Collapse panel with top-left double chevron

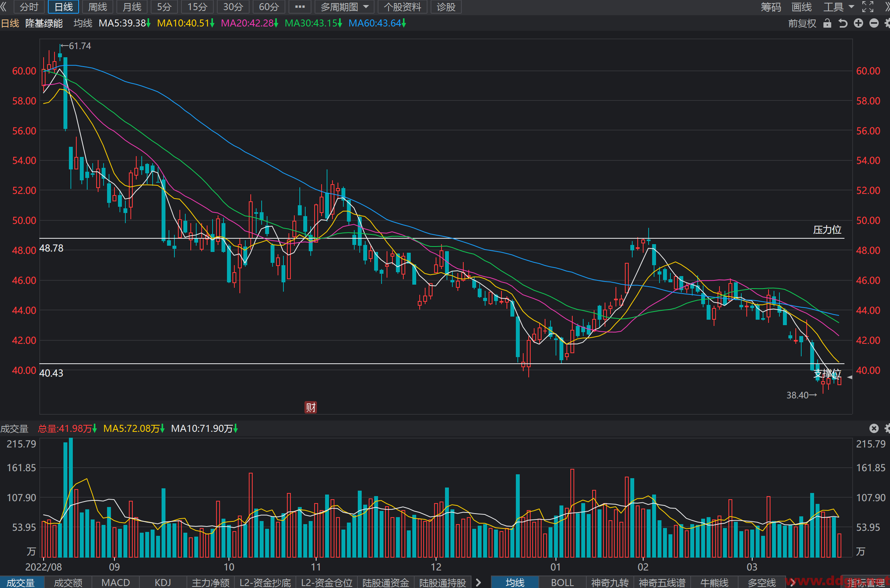[4, 7]
